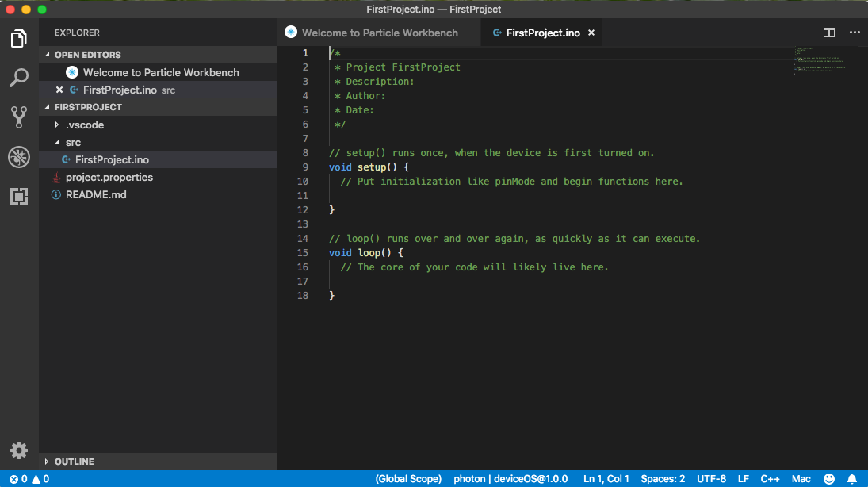This screenshot has width=868, height=487.
Task: Split the editor to the right
Action: pyautogui.click(x=828, y=33)
